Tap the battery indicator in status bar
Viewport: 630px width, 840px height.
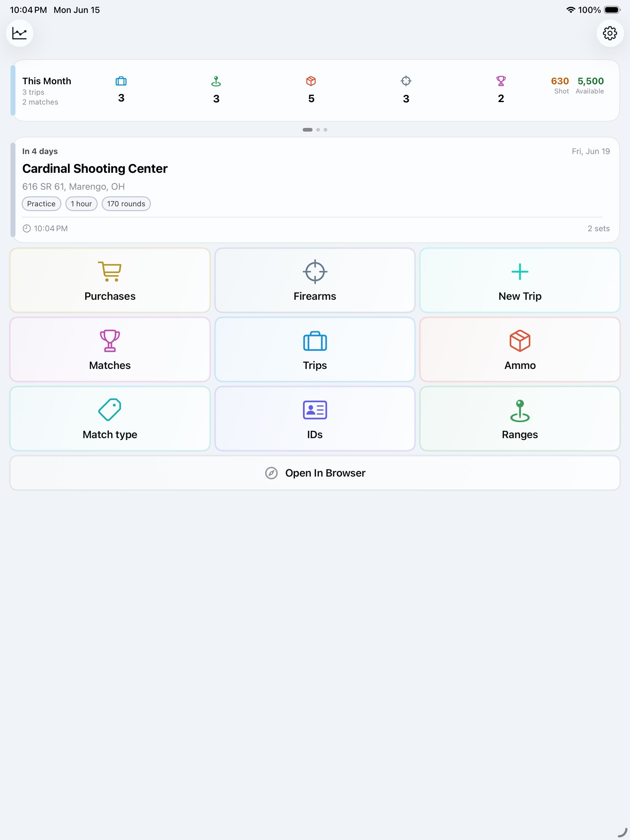pos(612,10)
